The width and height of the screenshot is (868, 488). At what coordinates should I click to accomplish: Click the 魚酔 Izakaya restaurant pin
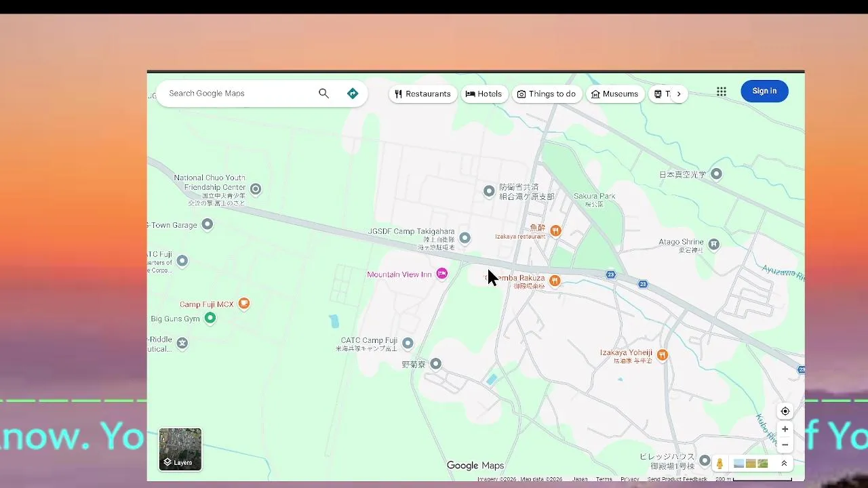click(x=555, y=230)
